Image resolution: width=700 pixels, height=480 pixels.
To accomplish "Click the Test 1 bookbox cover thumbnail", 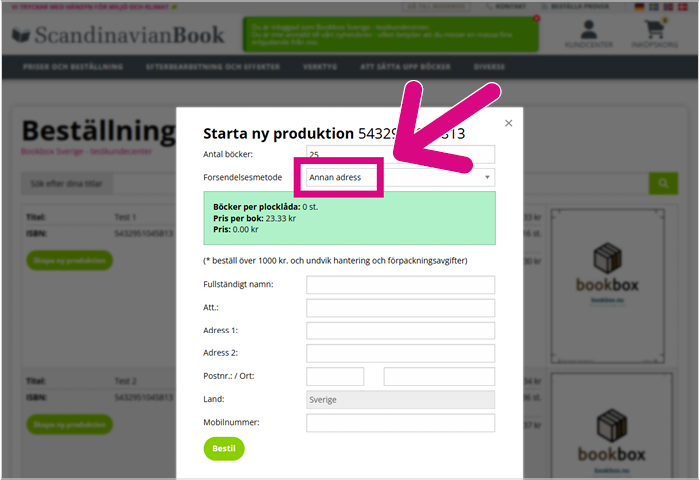I will (608, 286).
